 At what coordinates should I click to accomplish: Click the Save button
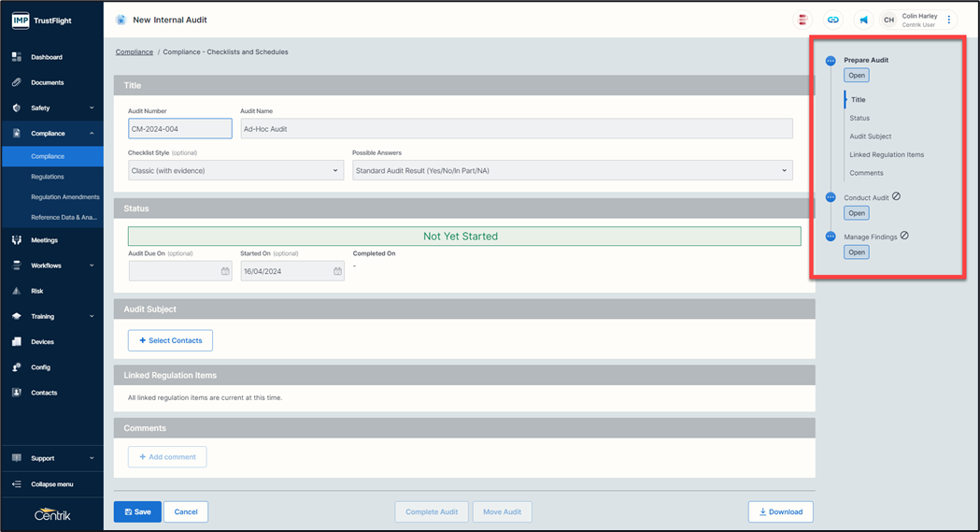click(136, 511)
